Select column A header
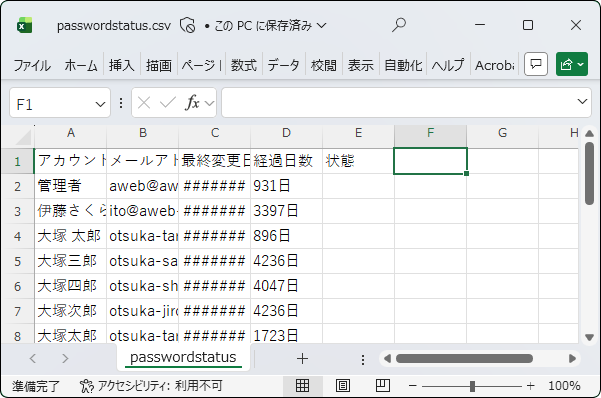Image resolution: width=601 pixels, height=398 pixels. (71, 133)
